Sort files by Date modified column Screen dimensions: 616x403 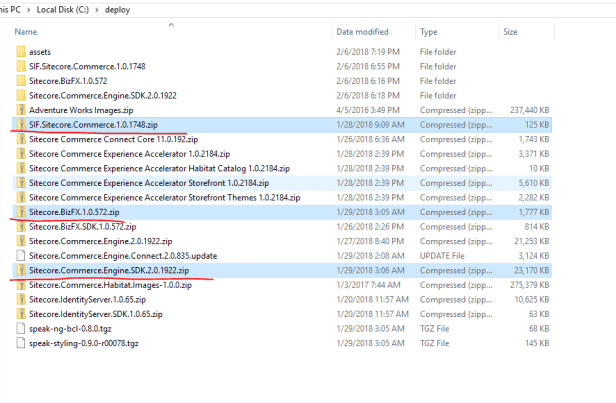[x=362, y=32]
